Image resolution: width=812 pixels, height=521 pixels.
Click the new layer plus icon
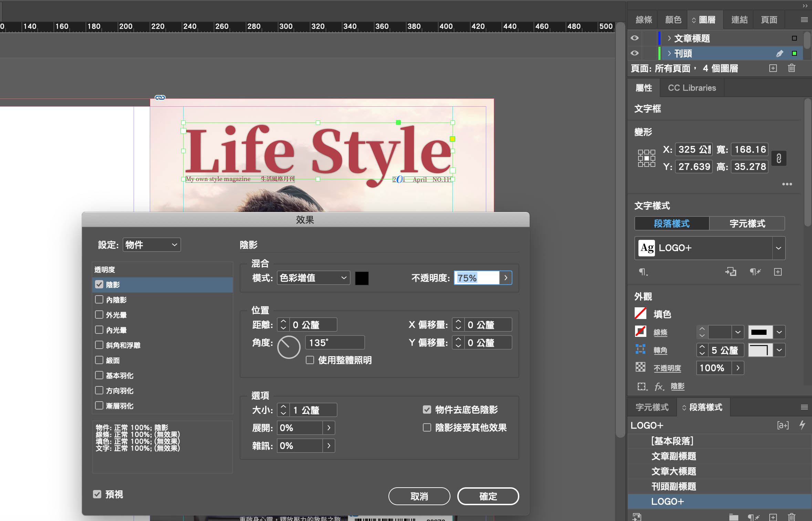(773, 68)
